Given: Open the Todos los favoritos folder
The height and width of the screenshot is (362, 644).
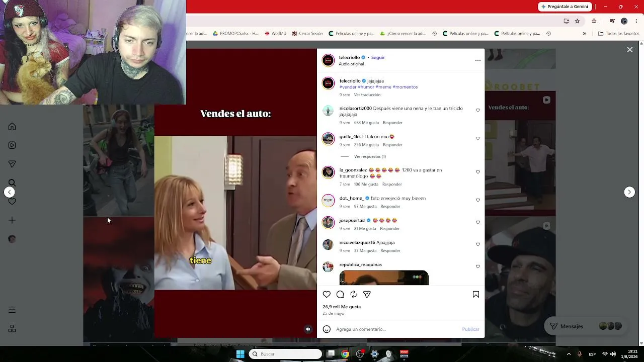Looking at the screenshot, I should [618, 34].
